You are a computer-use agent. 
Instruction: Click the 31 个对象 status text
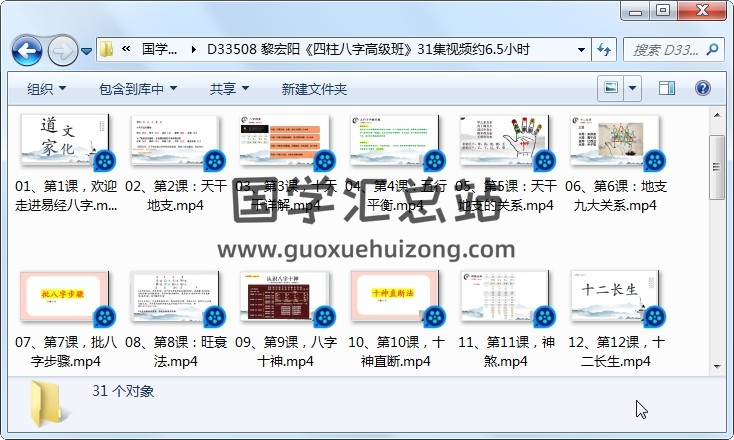coord(123,390)
